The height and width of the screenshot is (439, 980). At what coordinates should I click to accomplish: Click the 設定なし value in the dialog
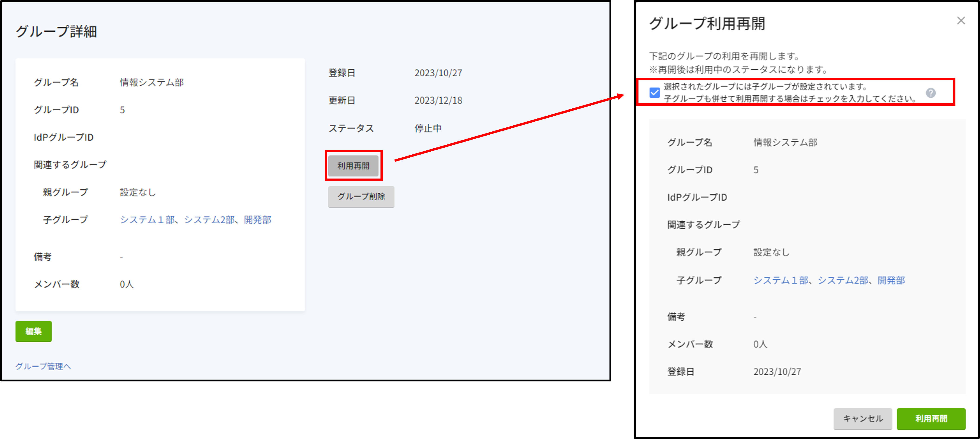click(771, 252)
